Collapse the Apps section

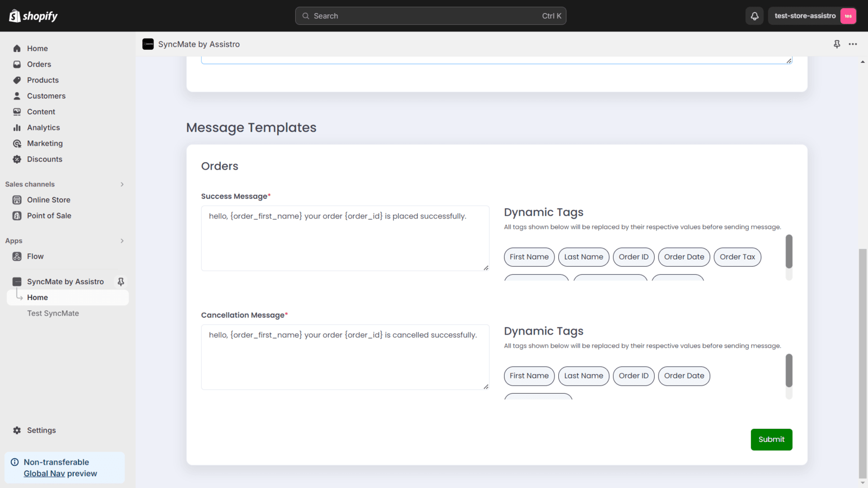click(122, 240)
